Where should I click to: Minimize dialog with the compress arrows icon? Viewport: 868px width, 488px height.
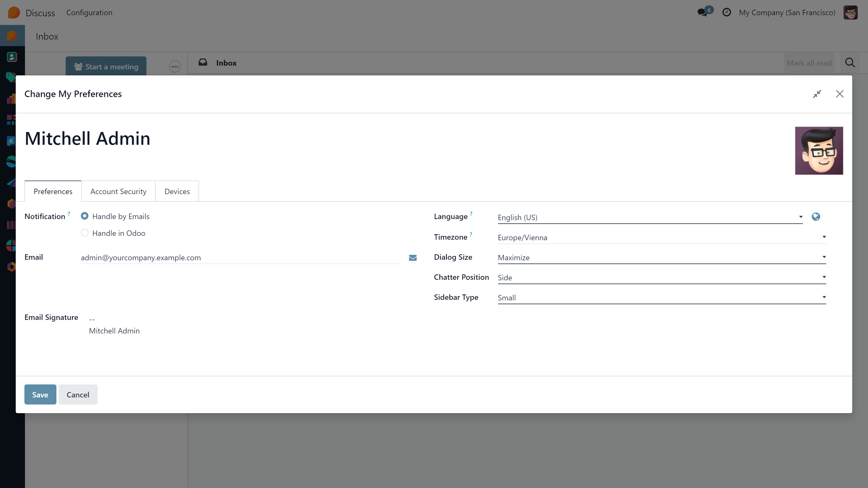point(817,94)
